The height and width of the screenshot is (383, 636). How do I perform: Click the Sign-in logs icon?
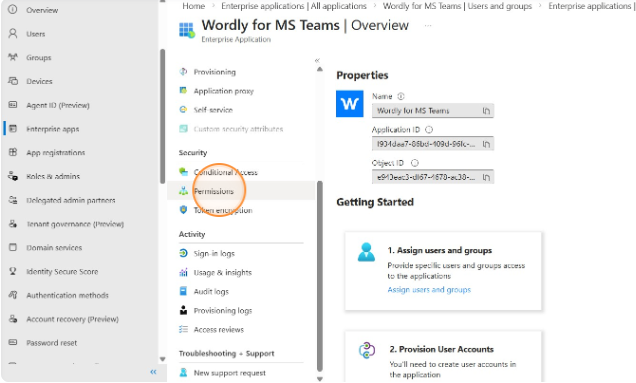[183, 253]
